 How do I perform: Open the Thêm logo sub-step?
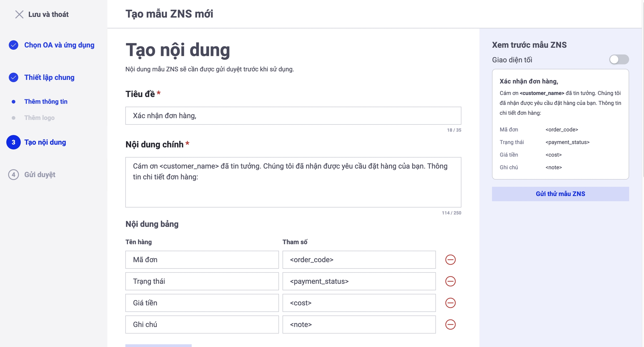[39, 118]
